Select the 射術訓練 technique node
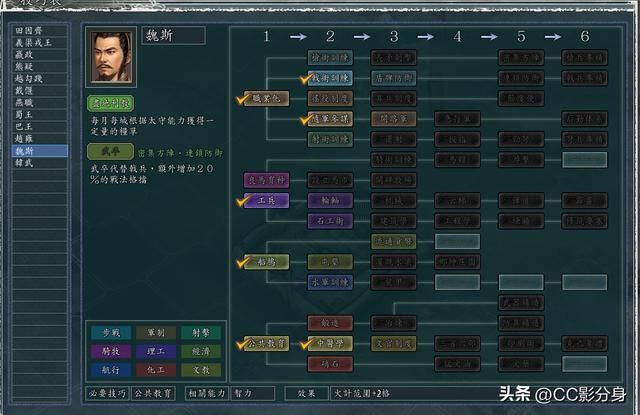The height and width of the screenshot is (415, 640). [330, 139]
